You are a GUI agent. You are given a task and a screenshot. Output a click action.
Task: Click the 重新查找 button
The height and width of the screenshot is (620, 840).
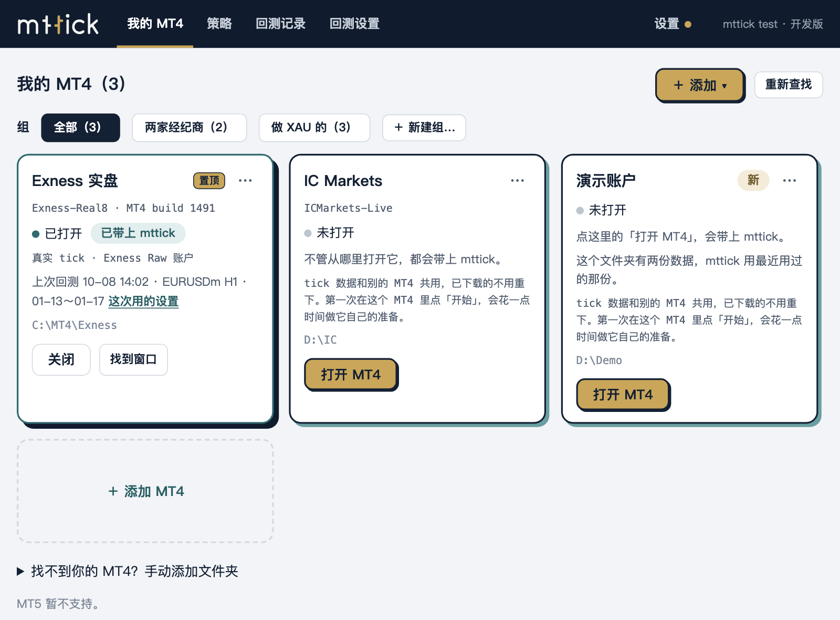click(789, 85)
